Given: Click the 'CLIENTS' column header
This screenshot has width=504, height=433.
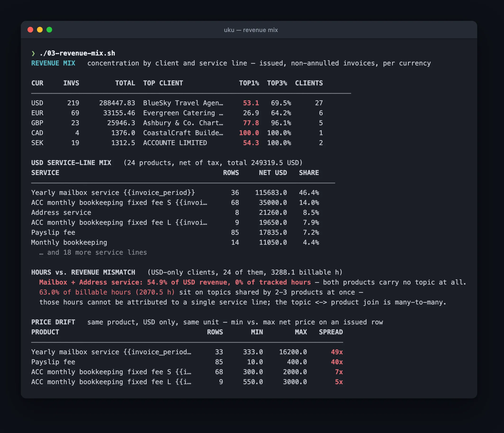Looking at the screenshot, I should [309, 83].
